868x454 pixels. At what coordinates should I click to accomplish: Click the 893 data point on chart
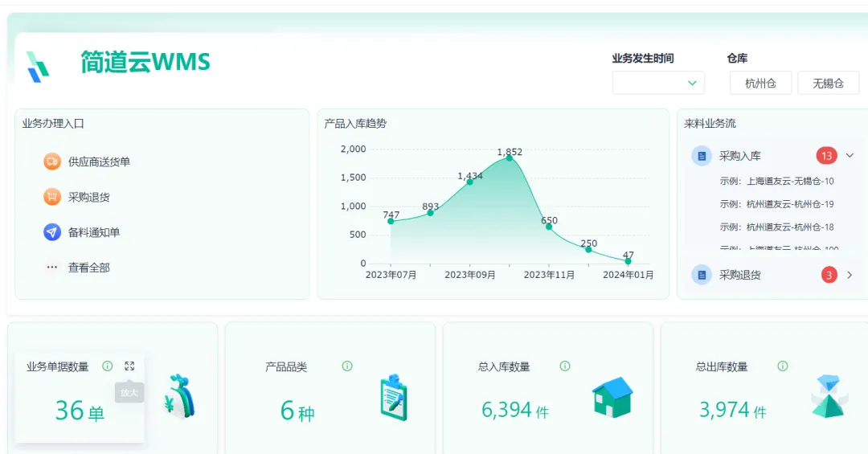click(430, 213)
